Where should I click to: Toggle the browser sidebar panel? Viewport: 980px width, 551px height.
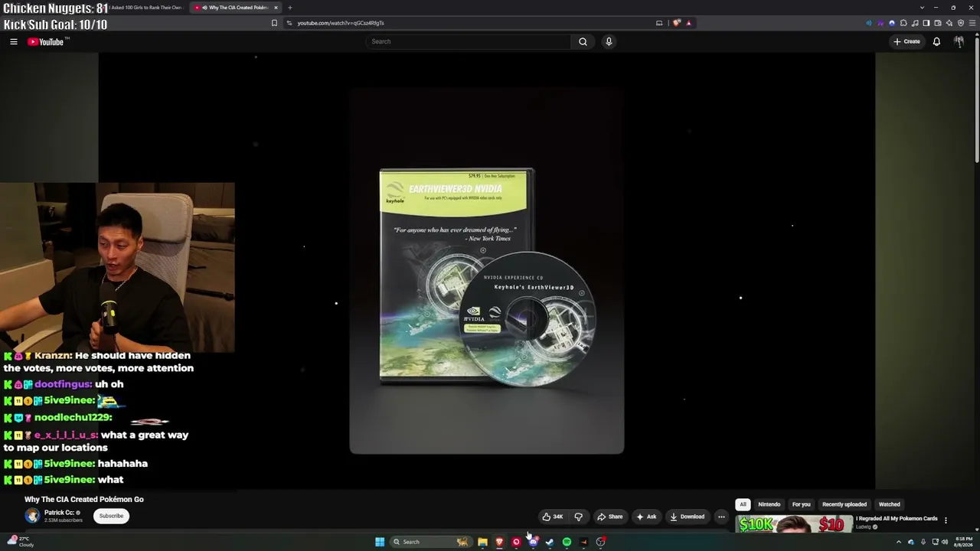[x=926, y=23]
